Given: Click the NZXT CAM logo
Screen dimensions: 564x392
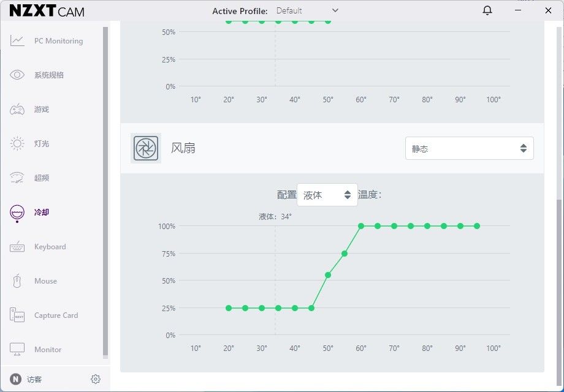Looking at the screenshot, I should pos(47,11).
